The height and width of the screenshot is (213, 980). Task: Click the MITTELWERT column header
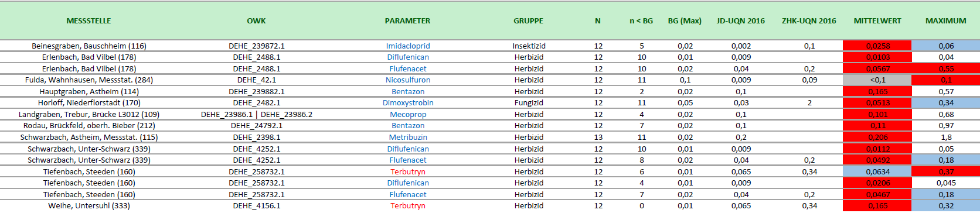point(877,21)
